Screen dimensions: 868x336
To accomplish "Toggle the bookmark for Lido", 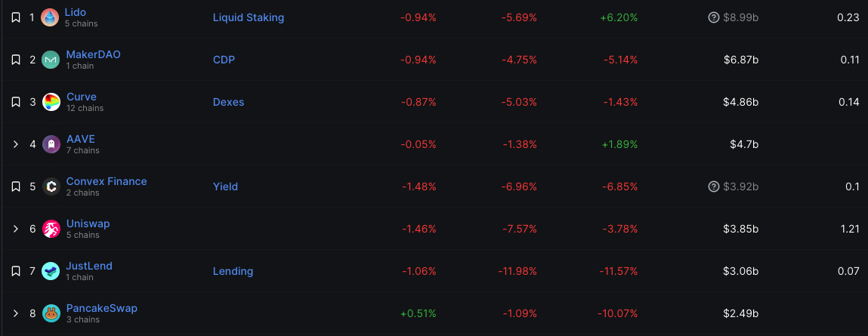I will (x=16, y=17).
